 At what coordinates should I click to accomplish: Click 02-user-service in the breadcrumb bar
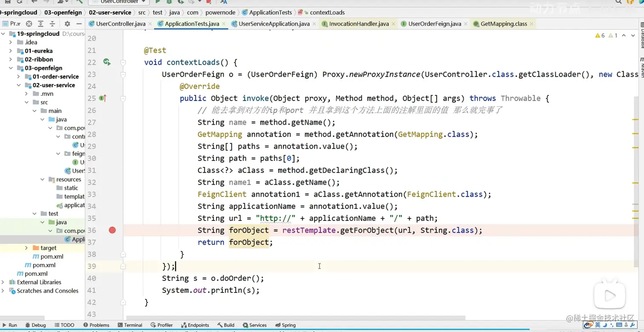(110, 12)
